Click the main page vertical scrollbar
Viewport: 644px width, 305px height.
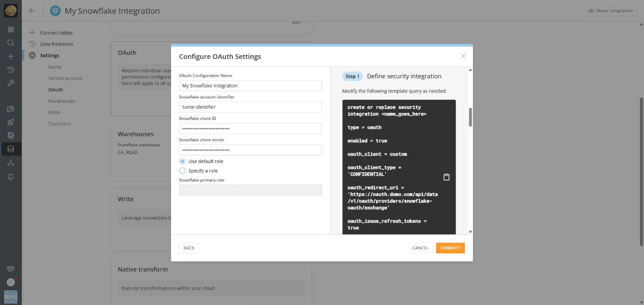pyautogui.click(x=642, y=171)
